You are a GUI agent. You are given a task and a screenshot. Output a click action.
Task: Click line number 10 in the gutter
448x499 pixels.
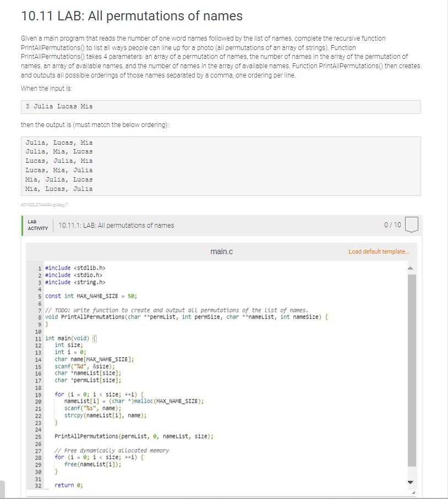click(38, 332)
